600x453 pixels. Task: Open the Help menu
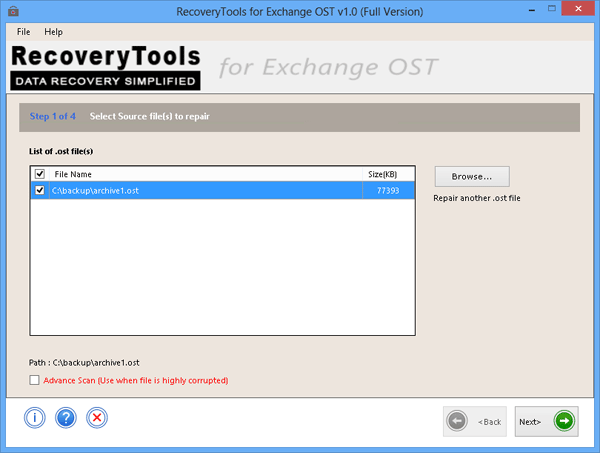53,32
